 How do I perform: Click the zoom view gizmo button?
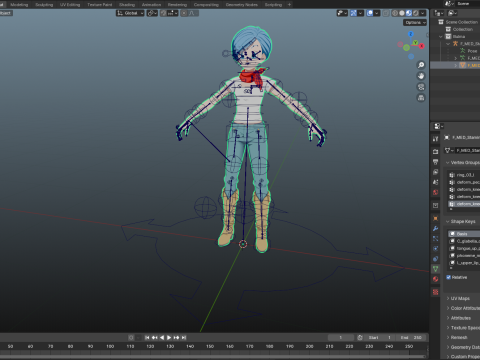[421, 65]
